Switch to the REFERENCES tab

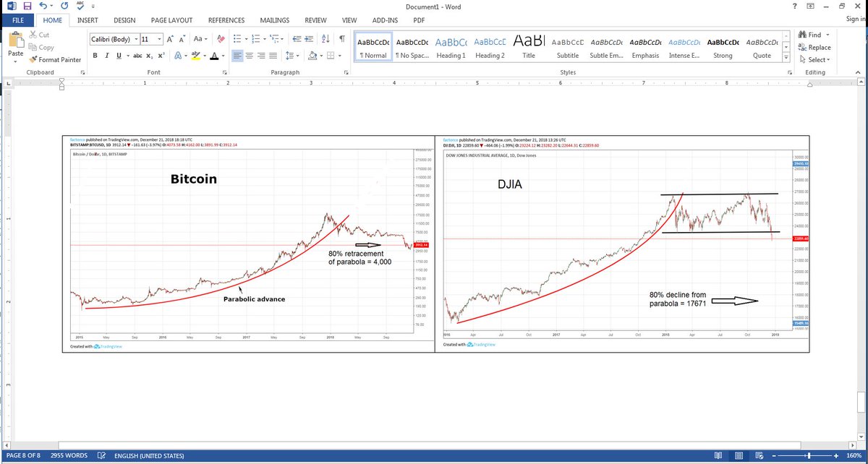(226, 20)
